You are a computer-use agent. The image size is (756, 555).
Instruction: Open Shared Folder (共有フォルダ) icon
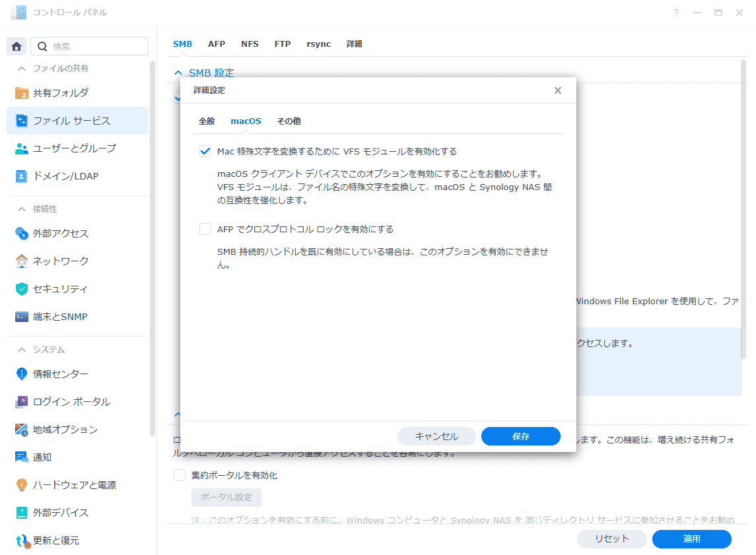point(21,93)
